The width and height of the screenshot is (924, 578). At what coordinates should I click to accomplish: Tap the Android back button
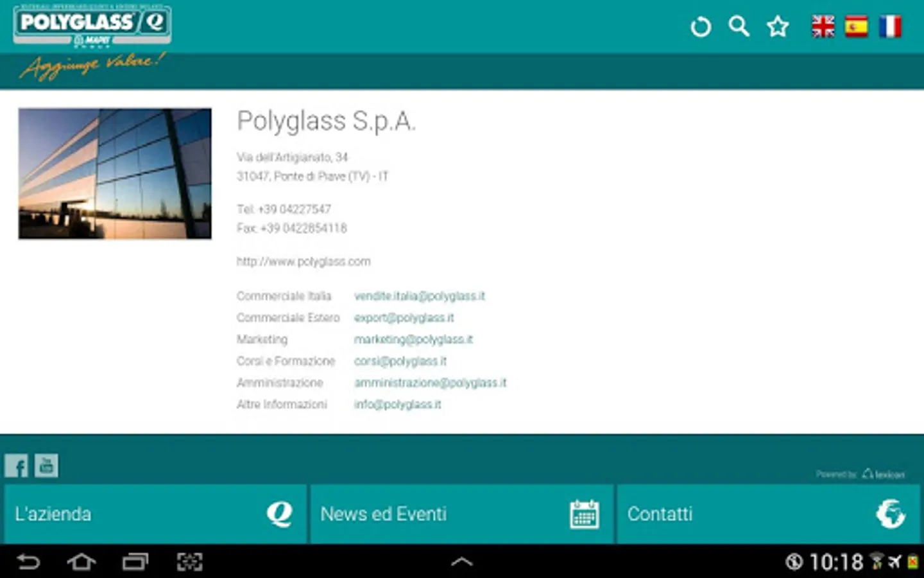[28, 562]
